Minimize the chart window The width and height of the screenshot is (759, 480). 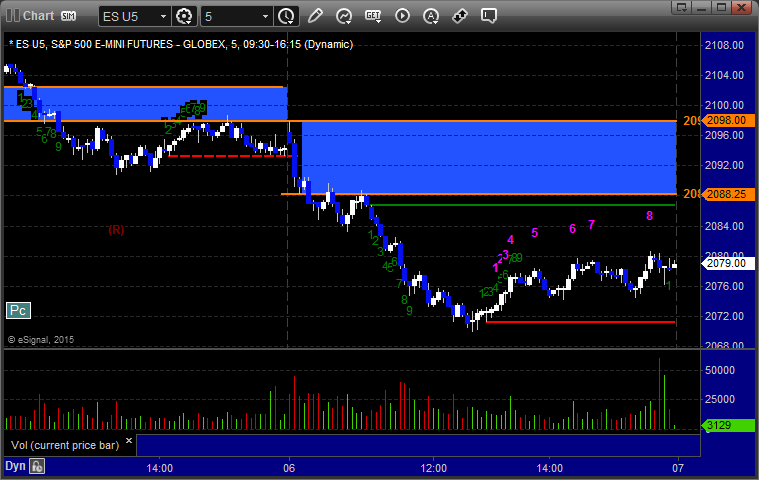701,7
